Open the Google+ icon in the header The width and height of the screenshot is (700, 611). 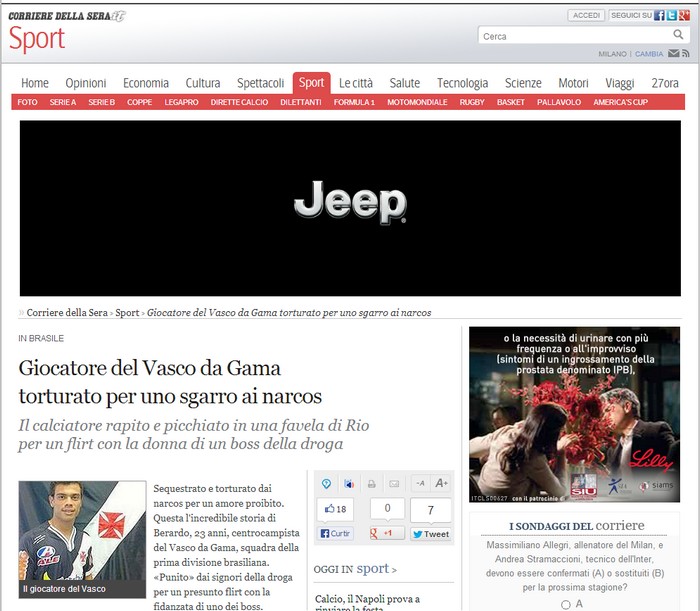pos(684,15)
